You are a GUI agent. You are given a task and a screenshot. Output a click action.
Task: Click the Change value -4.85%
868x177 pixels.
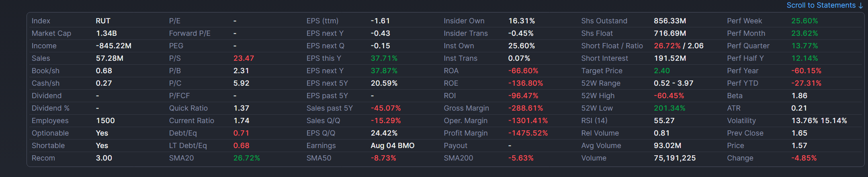point(804,158)
